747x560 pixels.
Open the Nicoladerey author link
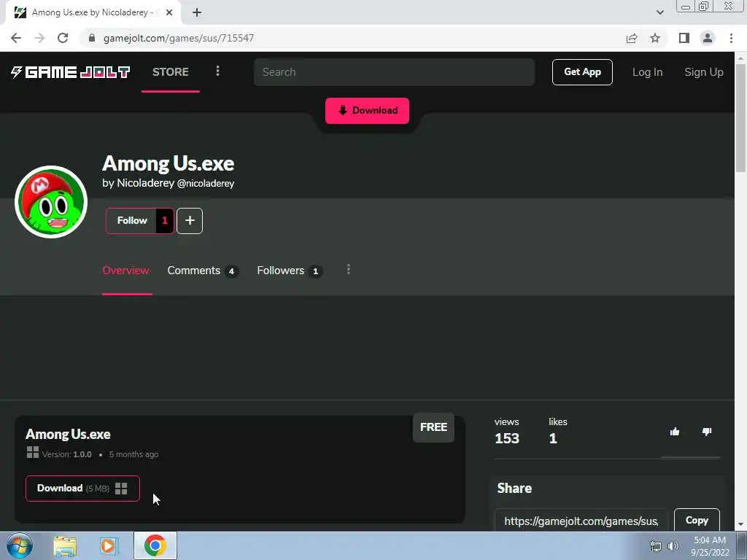tap(145, 183)
